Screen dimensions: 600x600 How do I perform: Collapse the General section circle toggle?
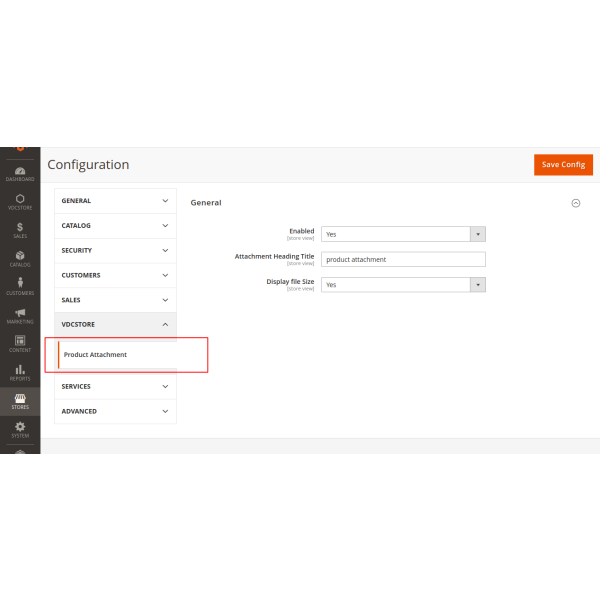[x=575, y=203]
